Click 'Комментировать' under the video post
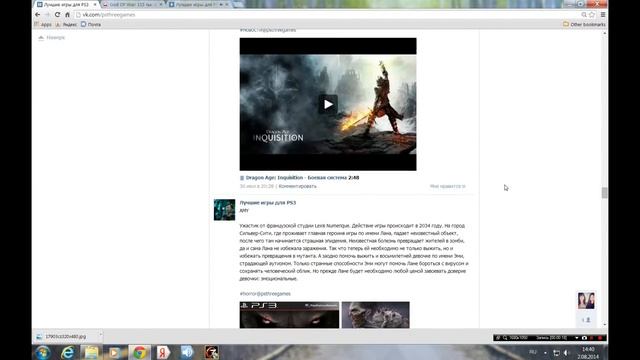Screen dimensions: 640x360 click(x=297, y=186)
